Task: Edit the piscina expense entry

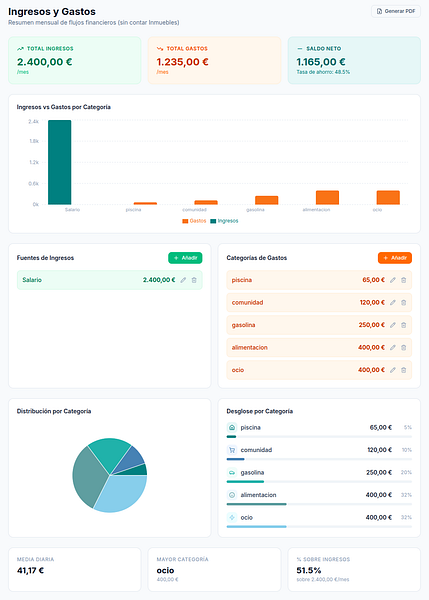Action: tap(393, 280)
